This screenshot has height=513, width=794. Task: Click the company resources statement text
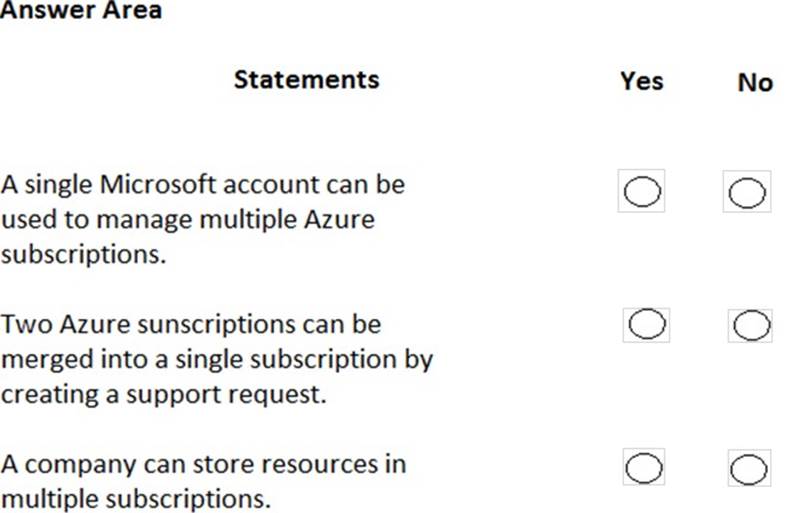203,481
